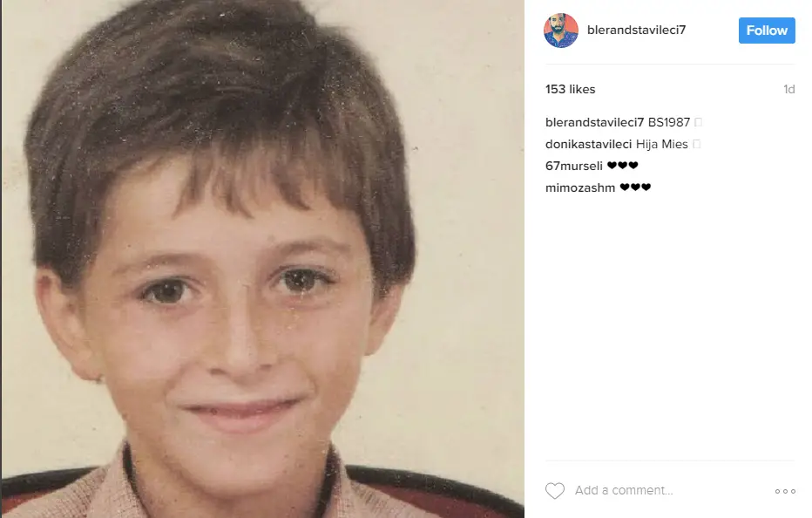
Task: Click the heart like icon
Action: 555,490
